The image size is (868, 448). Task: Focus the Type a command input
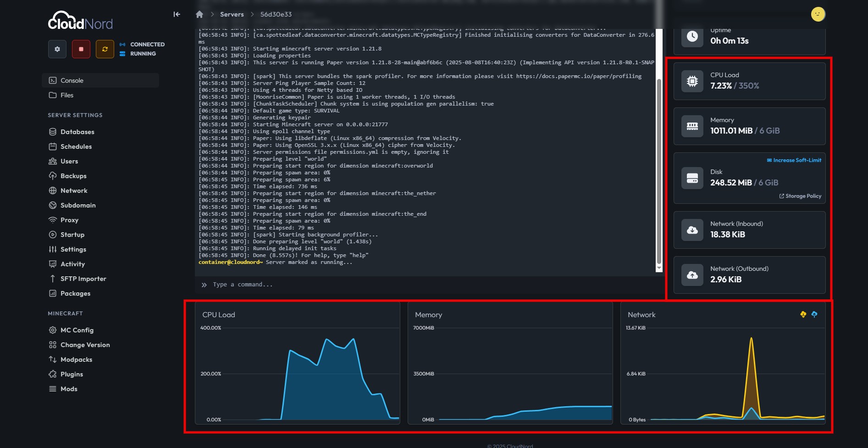[x=429, y=285]
